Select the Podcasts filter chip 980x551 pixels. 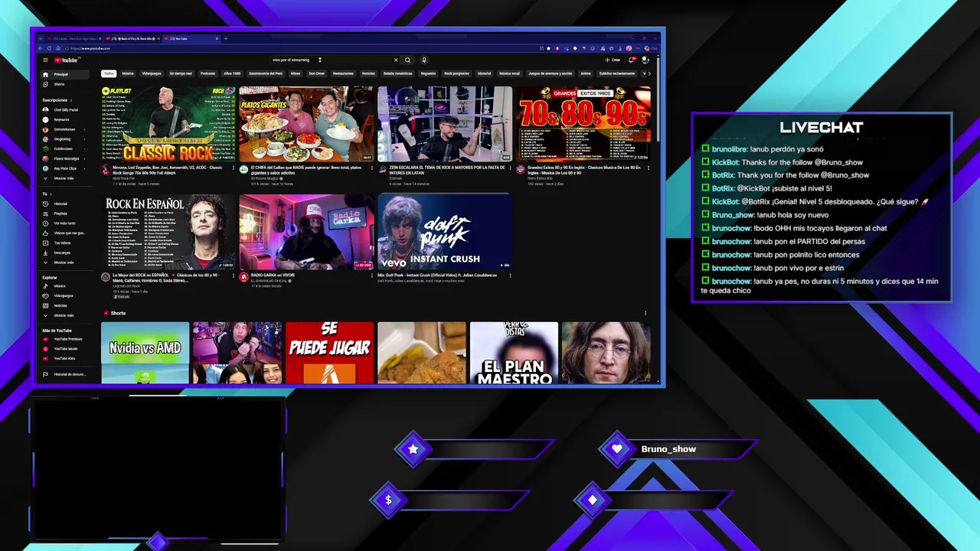click(x=207, y=73)
